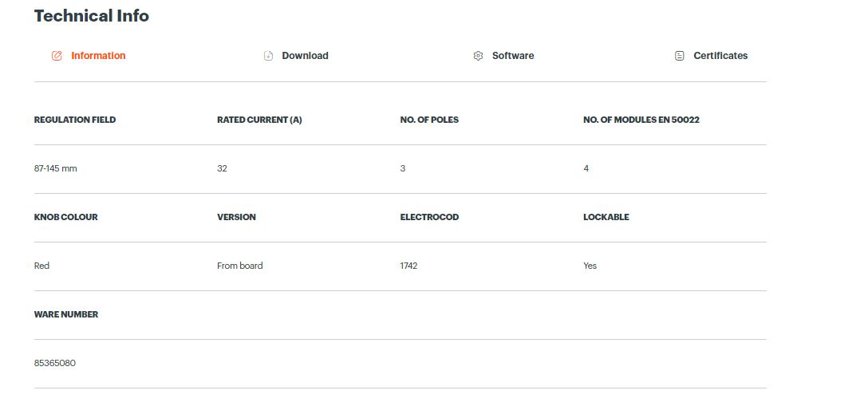Screen dimensions: 868x414
Task: Click the Information tab pencil icon
Action: pos(57,56)
